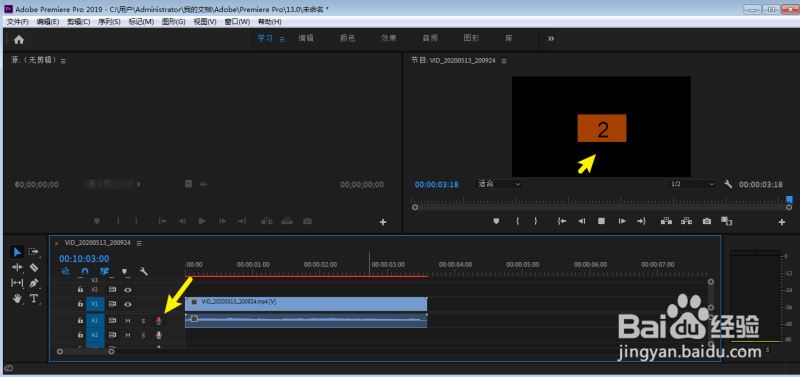Mark Out point in Program monitor
Image resolution: width=800 pixels, height=377 pixels.
coord(536,221)
